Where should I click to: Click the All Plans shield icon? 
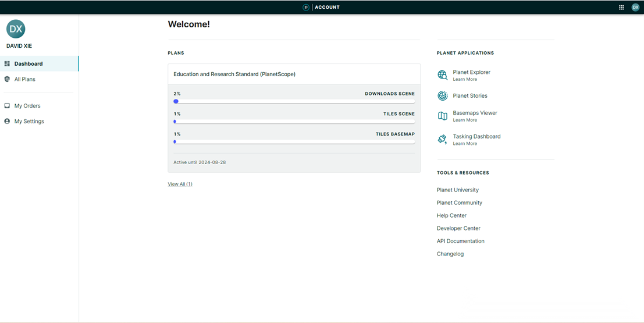pos(7,79)
